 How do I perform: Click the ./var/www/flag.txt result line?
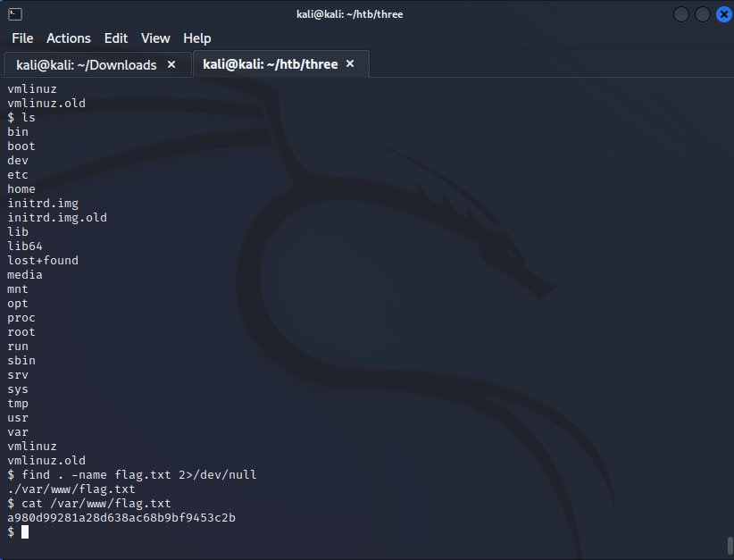(71, 489)
